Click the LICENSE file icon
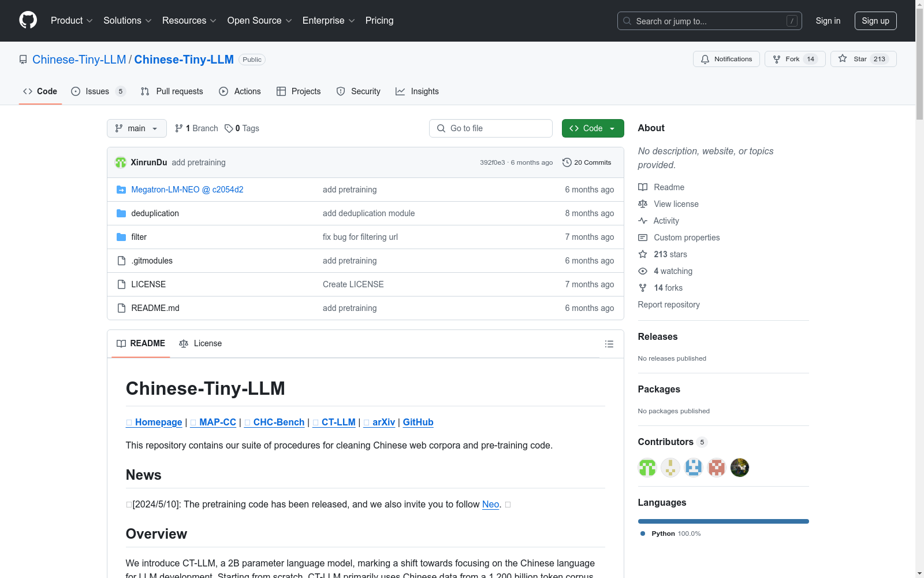Viewport: 924px width, 578px height. pyautogui.click(x=121, y=284)
